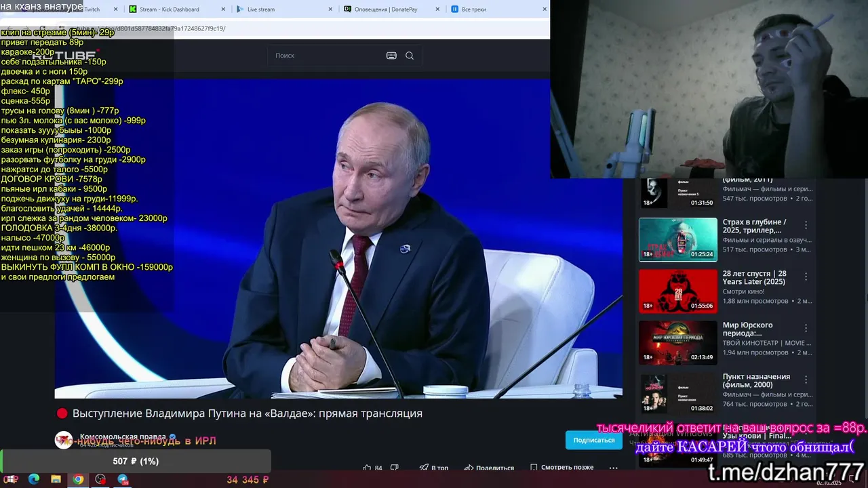Screen dimensions: 868x488
Task: Open Фильмы и сериалы в озвуч... channel link
Action: coord(767,240)
